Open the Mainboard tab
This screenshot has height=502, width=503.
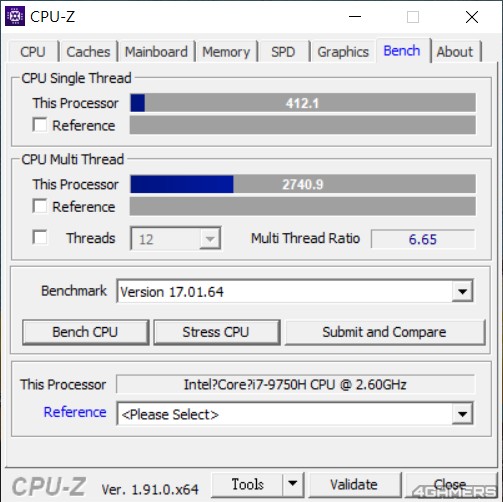pos(156,52)
